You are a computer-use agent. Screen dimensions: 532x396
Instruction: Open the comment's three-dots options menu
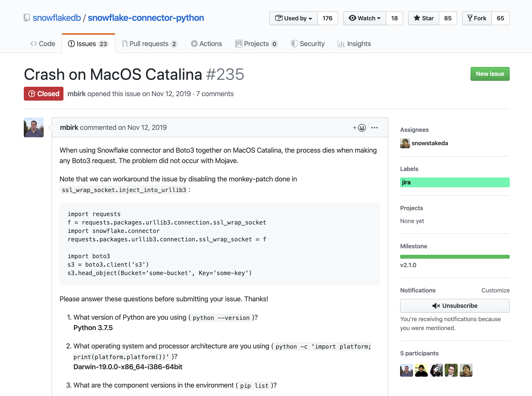(x=375, y=128)
